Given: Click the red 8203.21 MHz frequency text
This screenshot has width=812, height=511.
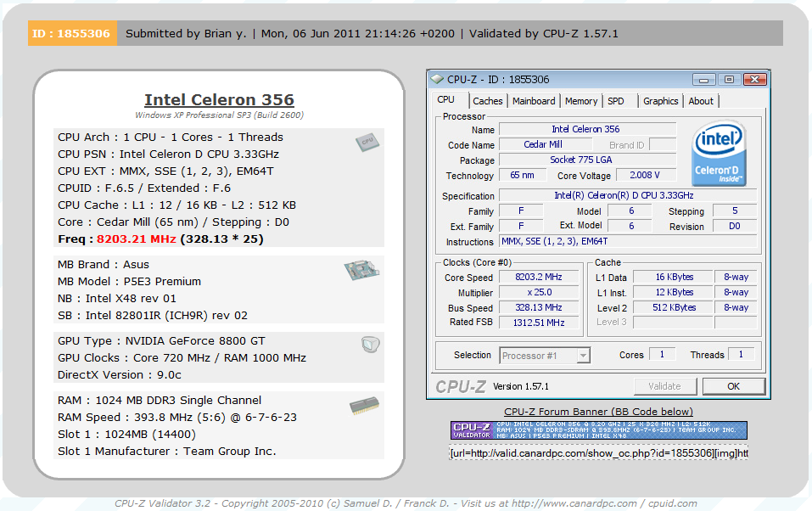Looking at the screenshot, I should tap(137, 239).
